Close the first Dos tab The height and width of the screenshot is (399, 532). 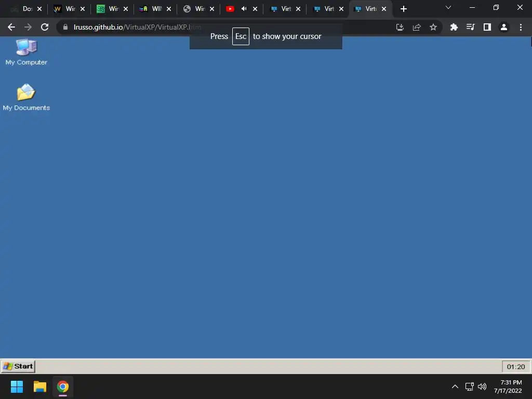tap(39, 9)
